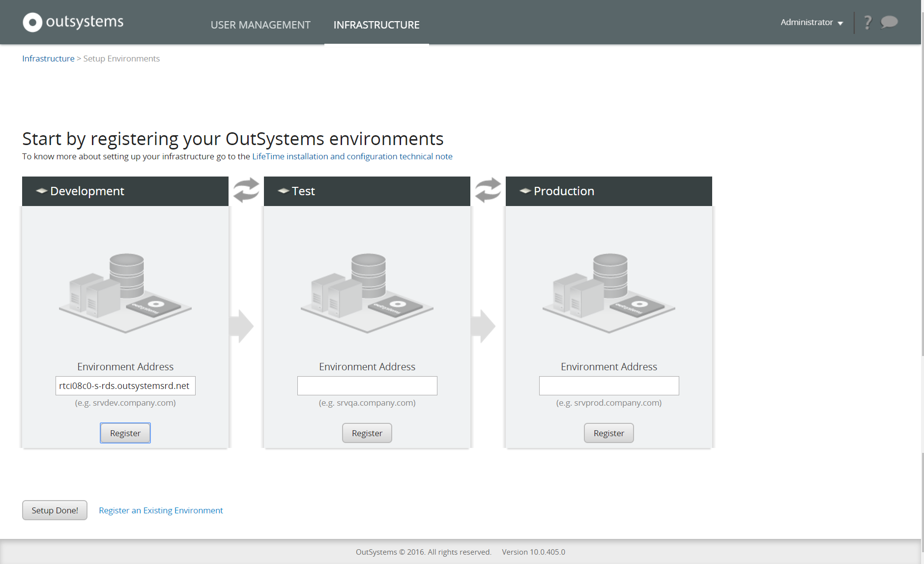This screenshot has width=924, height=564.
Task: Click the feedback chat bubble icon
Action: click(889, 22)
